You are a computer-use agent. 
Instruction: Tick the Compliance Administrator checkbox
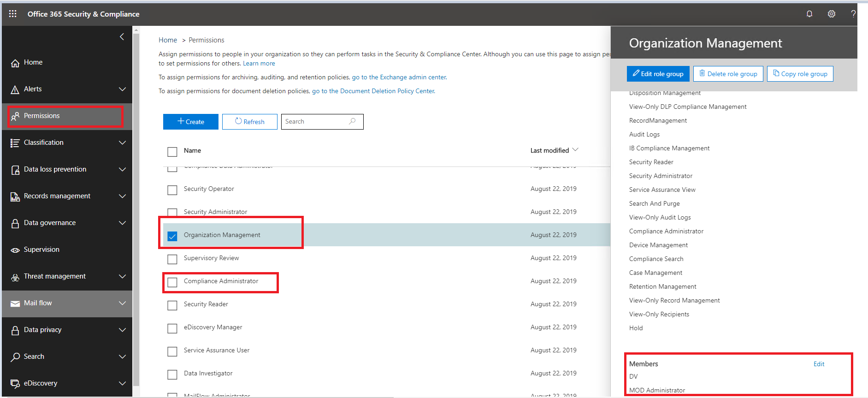coord(172,282)
